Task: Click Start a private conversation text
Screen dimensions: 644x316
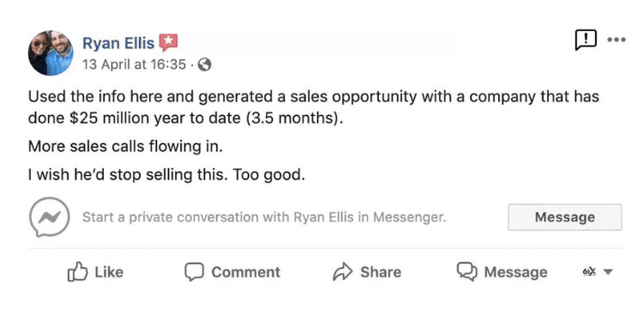Action: coord(264,217)
